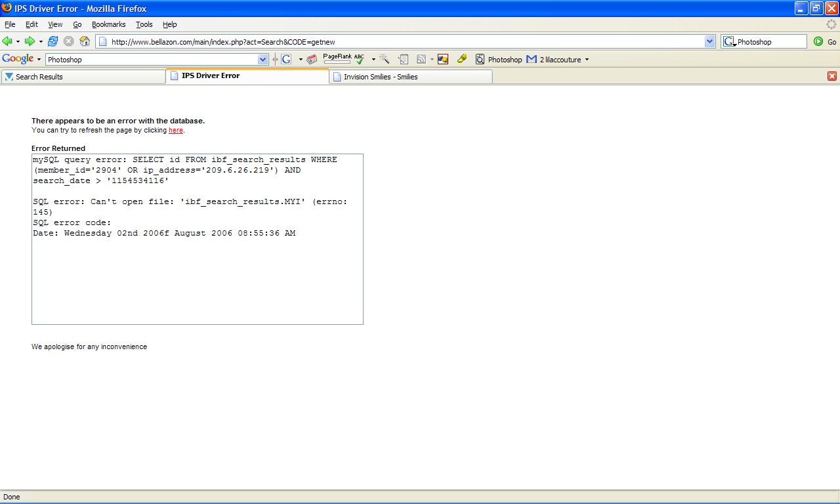Click inside the Error Returned text box

(197, 276)
